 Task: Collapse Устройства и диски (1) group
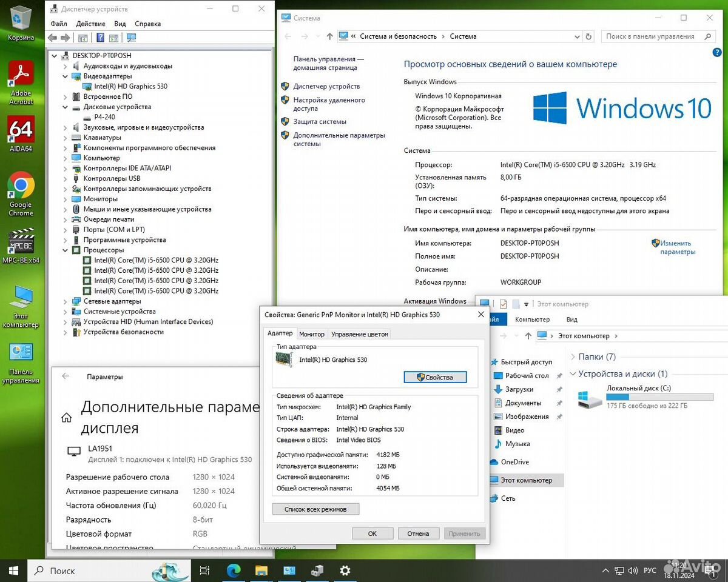[573, 374]
